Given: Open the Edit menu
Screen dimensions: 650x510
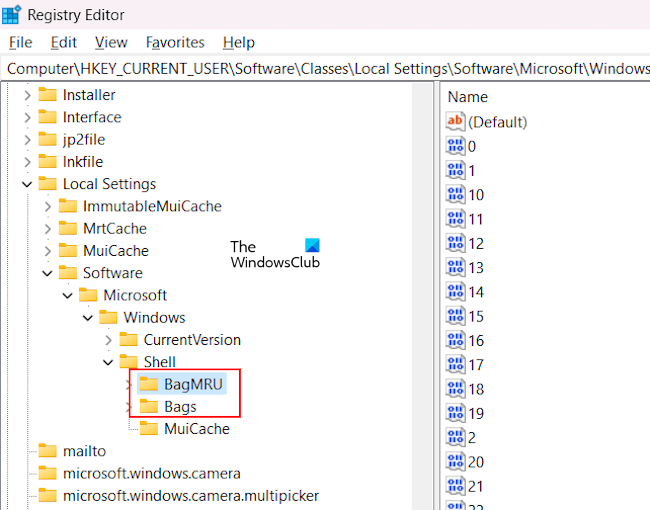Looking at the screenshot, I should coord(63,42).
